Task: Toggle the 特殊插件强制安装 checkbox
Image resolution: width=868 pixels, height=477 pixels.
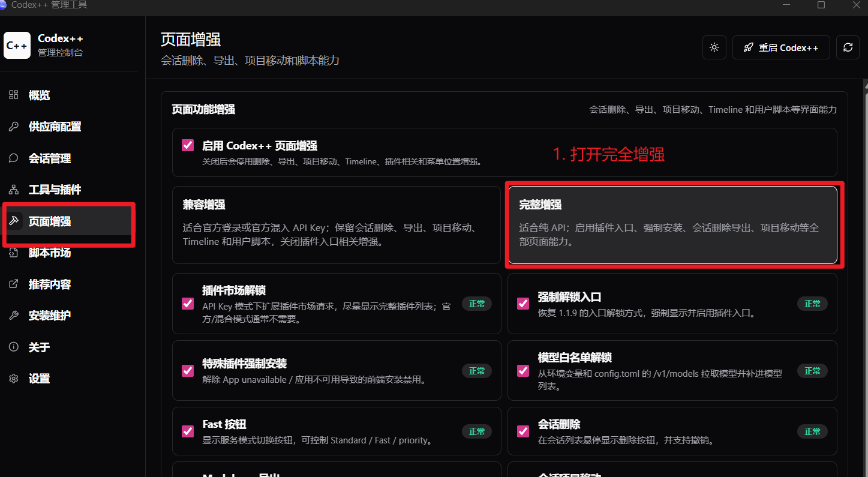Action: tap(188, 370)
